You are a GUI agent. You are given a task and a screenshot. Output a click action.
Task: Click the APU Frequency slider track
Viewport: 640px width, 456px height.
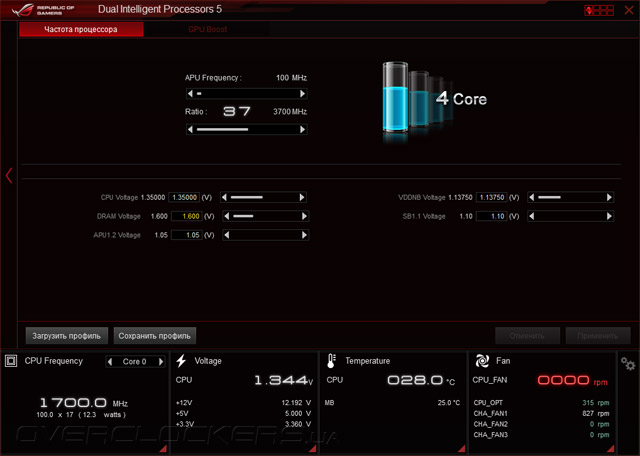click(247, 93)
